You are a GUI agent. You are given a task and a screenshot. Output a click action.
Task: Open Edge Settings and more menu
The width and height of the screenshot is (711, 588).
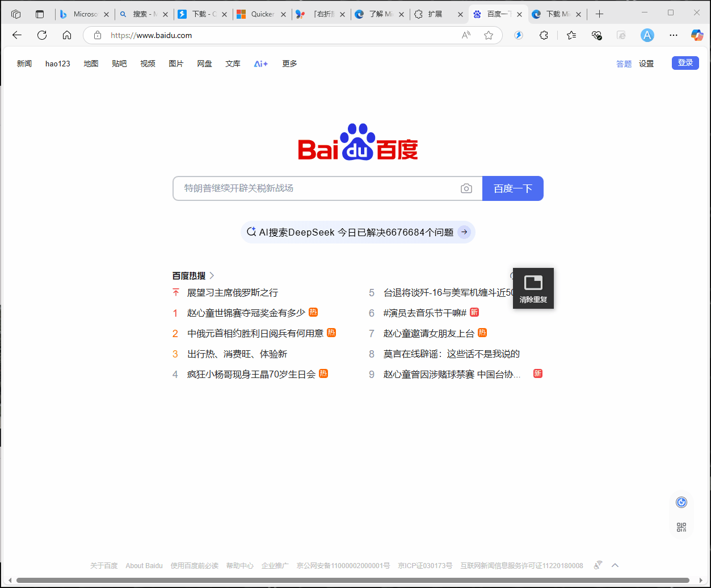click(674, 35)
